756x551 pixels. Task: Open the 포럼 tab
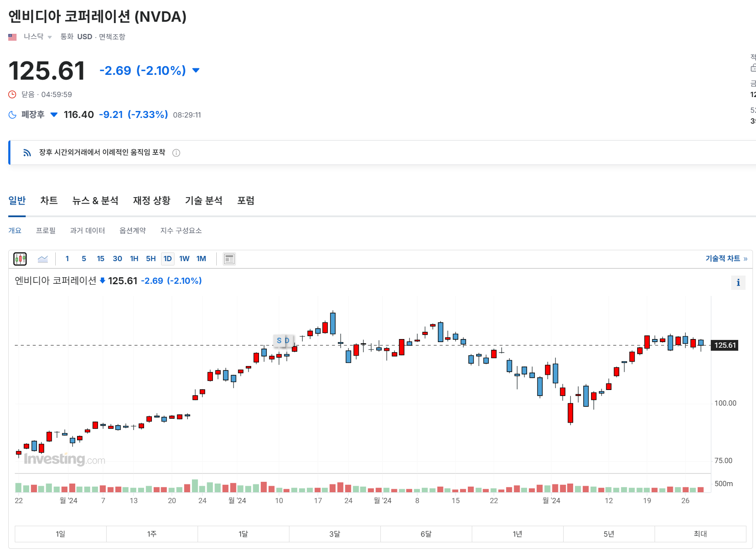click(x=246, y=201)
